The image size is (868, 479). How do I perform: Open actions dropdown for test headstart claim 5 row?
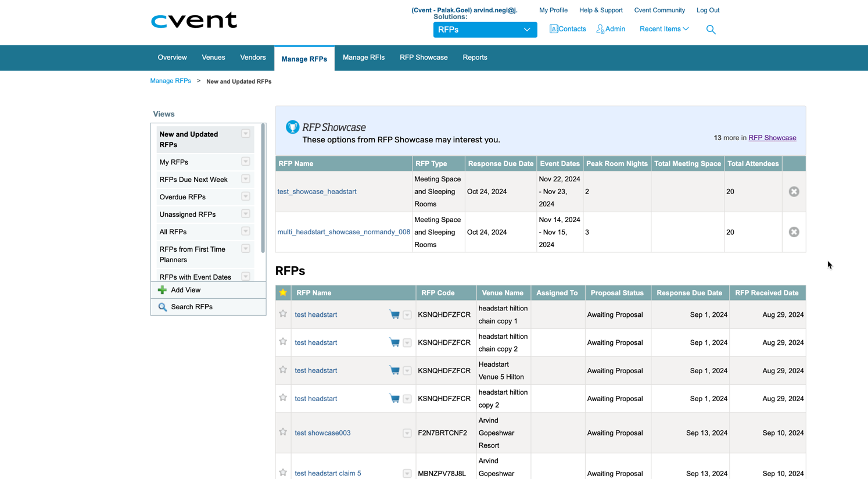pyautogui.click(x=407, y=474)
